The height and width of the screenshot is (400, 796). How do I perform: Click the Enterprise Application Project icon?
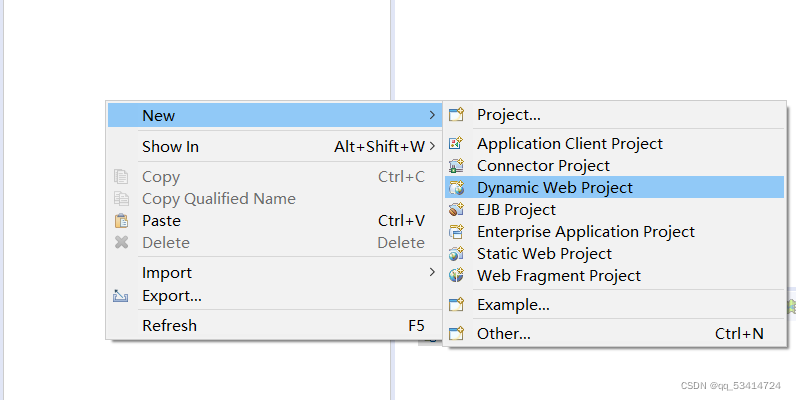[456, 231]
